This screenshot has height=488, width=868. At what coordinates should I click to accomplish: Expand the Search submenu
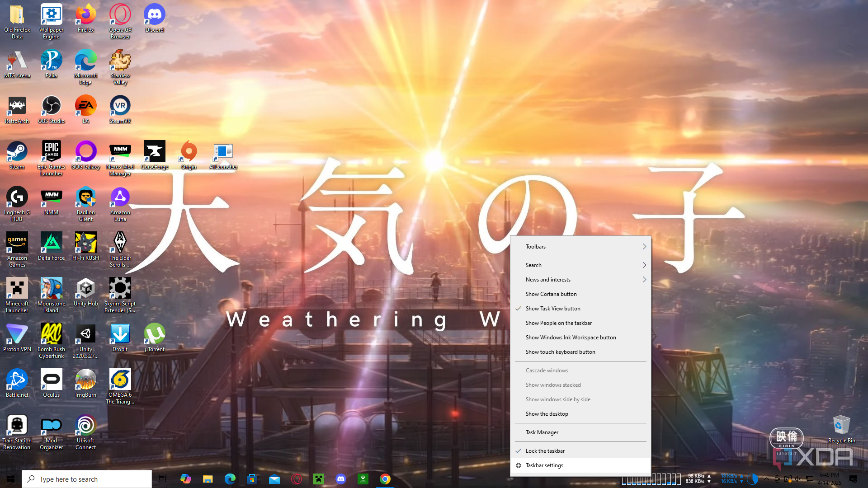[580, 265]
